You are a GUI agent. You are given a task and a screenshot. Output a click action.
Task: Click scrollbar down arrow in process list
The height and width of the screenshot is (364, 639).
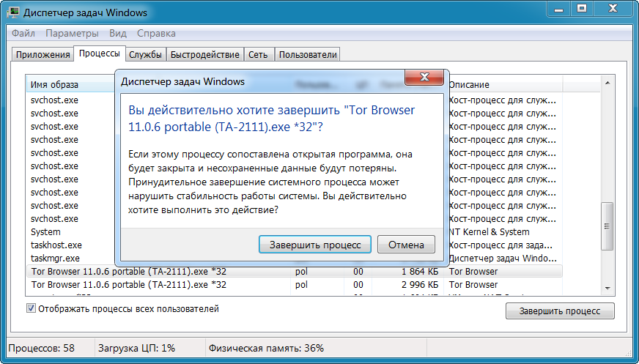[607, 289]
